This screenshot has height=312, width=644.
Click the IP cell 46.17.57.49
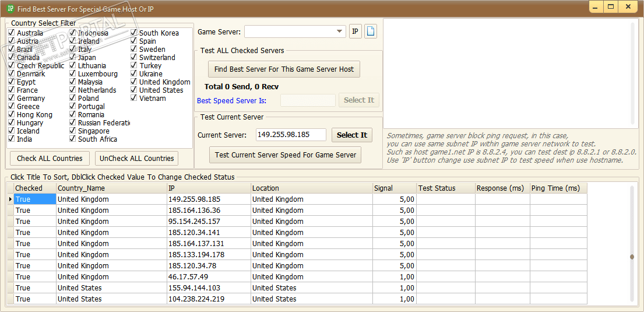(x=209, y=276)
